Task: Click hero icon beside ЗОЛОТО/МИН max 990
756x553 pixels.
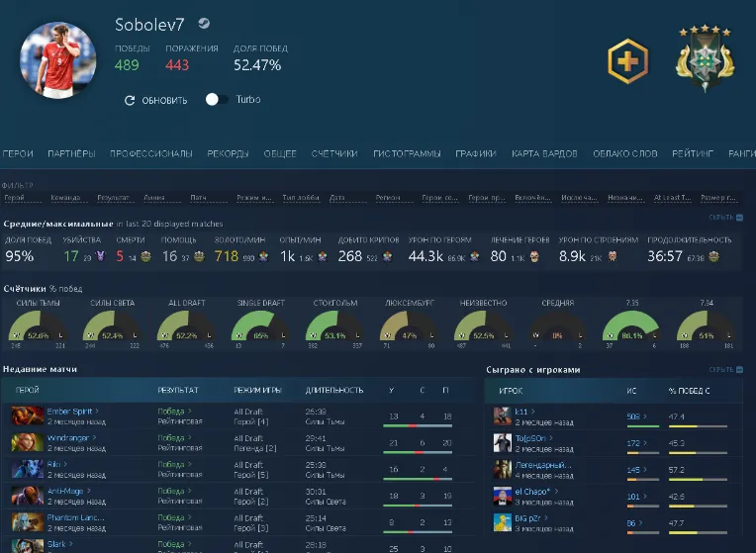Action: pyautogui.click(x=263, y=256)
